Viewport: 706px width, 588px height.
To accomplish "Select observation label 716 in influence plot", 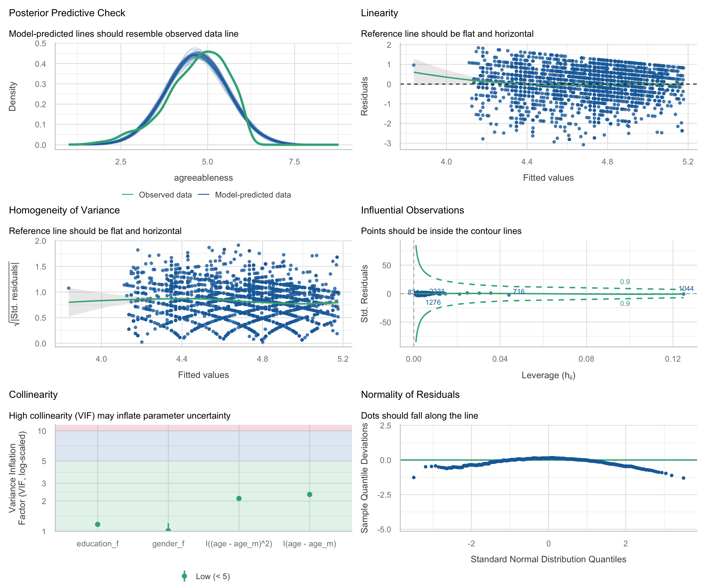I will (x=518, y=292).
